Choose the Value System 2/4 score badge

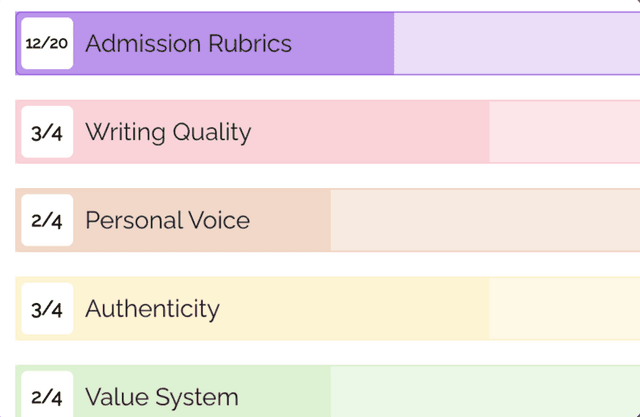(47, 394)
